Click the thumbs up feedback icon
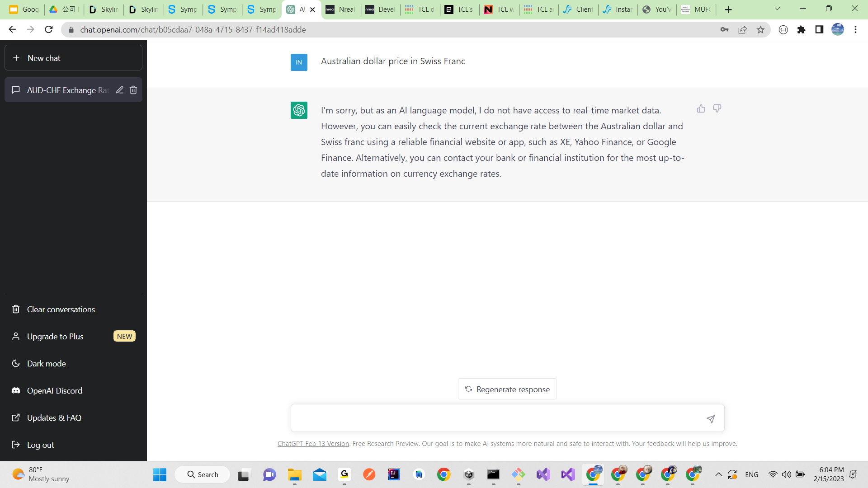This screenshot has height=488, width=868. (x=701, y=108)
